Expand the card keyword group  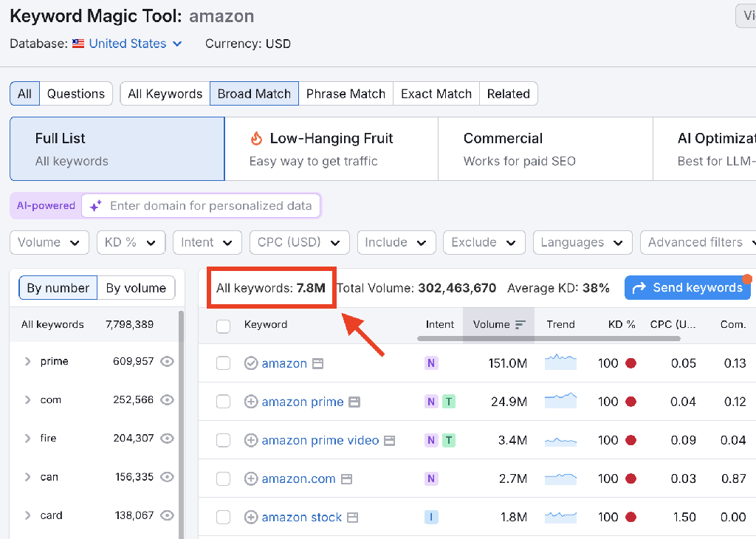click(27, 515)
